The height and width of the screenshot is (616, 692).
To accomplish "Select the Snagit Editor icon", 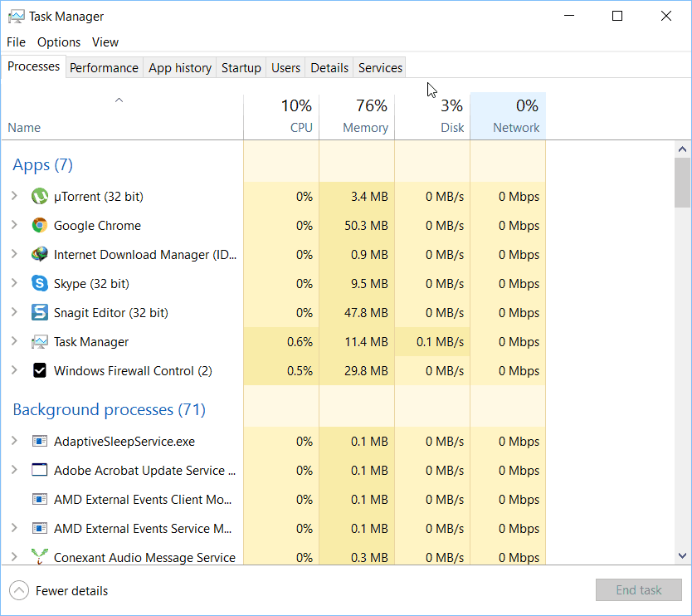I will tap(40, 312).
